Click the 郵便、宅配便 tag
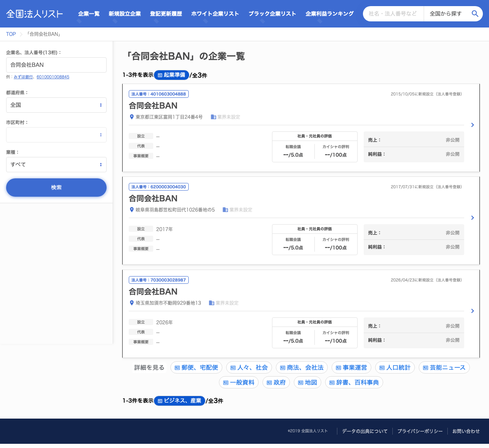This screenshot has height=448, width=489. coord(196,367)
